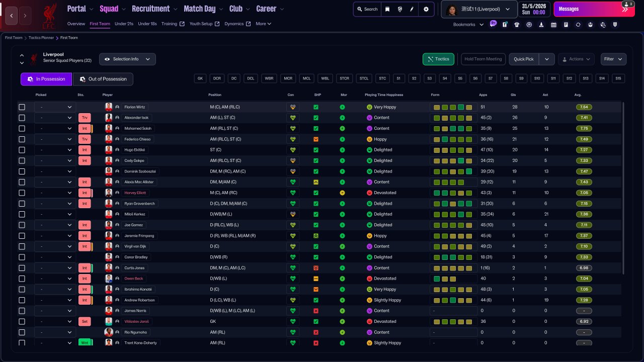Open the 9+ notifications speech bubble icon
Screen dimensions: 644x362
[x=493, y=24]
